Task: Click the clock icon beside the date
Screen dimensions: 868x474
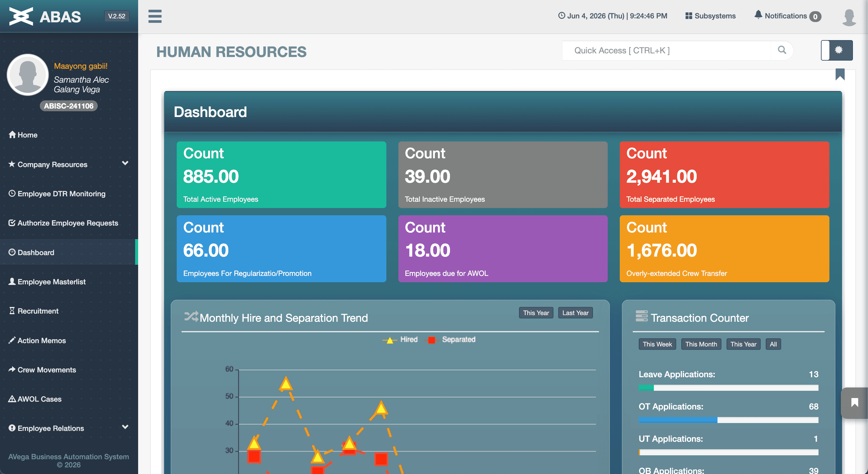Action: (x=561, y=15)
